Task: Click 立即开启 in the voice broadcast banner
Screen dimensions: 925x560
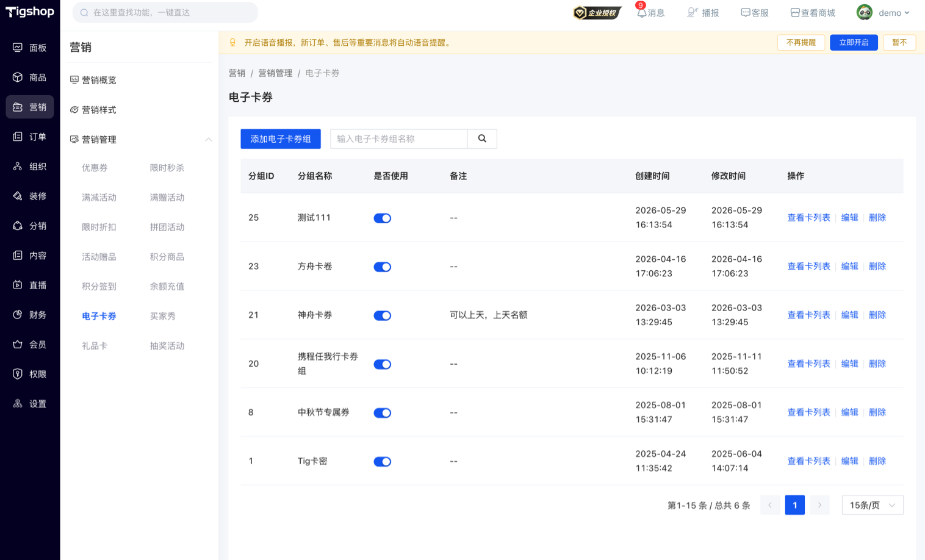Action: click(x=854, y=43)
